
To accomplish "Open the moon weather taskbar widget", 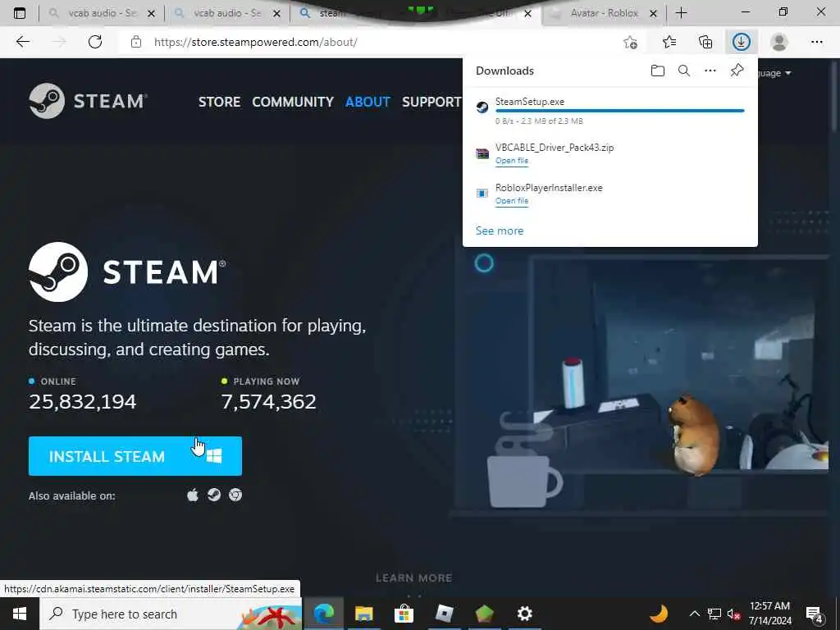I will 659,614.
